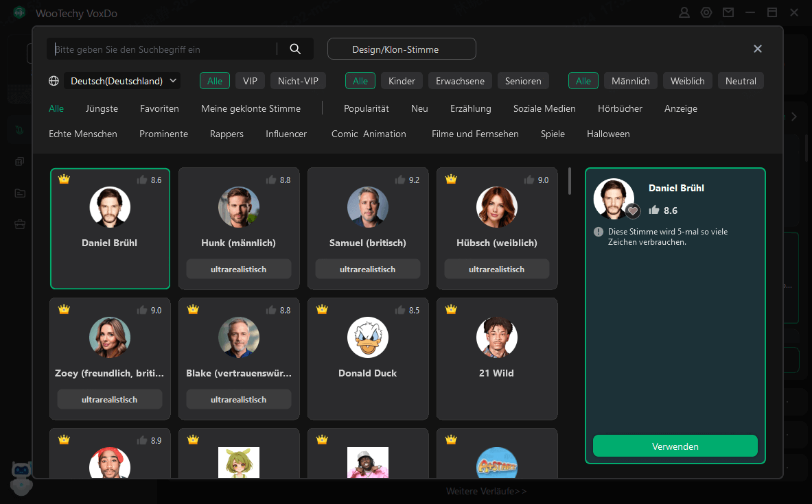
Task: Expand Weitere Verläufe at the bottom
Action: tap(486, 491)
